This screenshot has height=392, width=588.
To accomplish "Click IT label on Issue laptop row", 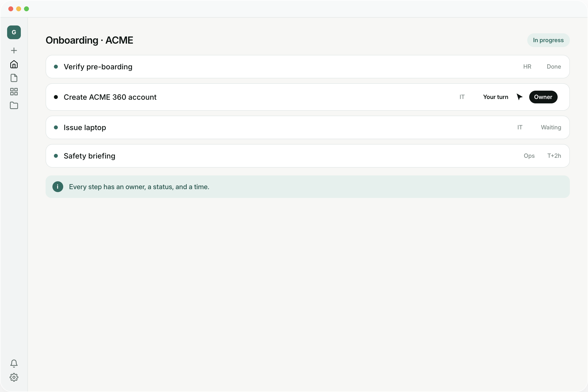I will point(520,127).
